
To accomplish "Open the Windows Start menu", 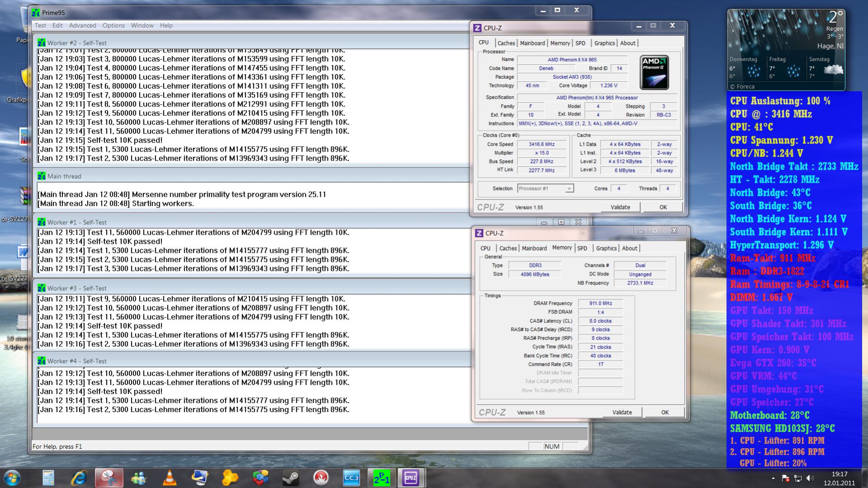I will (x=12, y=478).
